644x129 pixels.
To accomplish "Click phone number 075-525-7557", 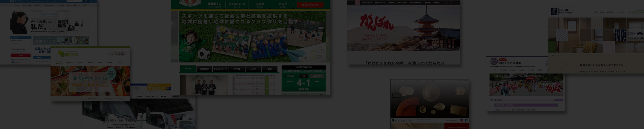I will [x=402, y=121].
